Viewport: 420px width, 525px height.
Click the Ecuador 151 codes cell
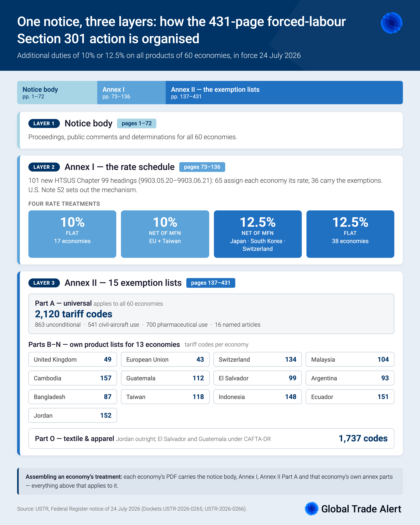click(350, 397)
